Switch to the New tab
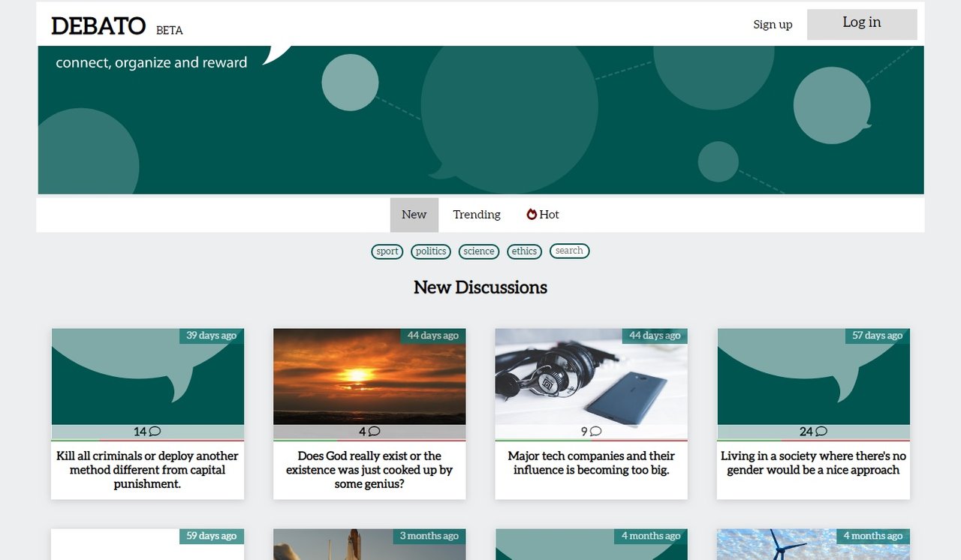The image size is (961, 560). (414, 215)
